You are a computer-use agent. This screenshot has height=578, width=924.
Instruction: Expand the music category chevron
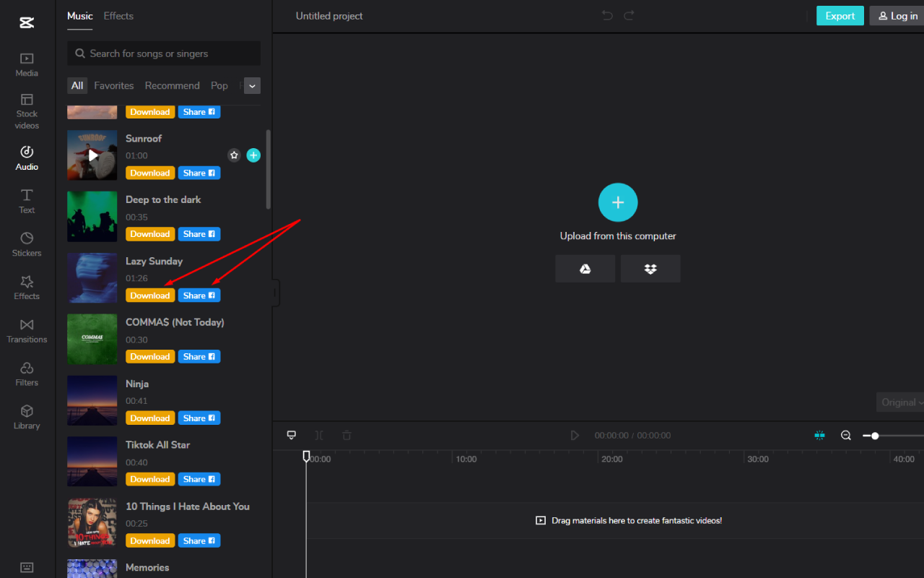pyautogui.click(x=251, y=85)
